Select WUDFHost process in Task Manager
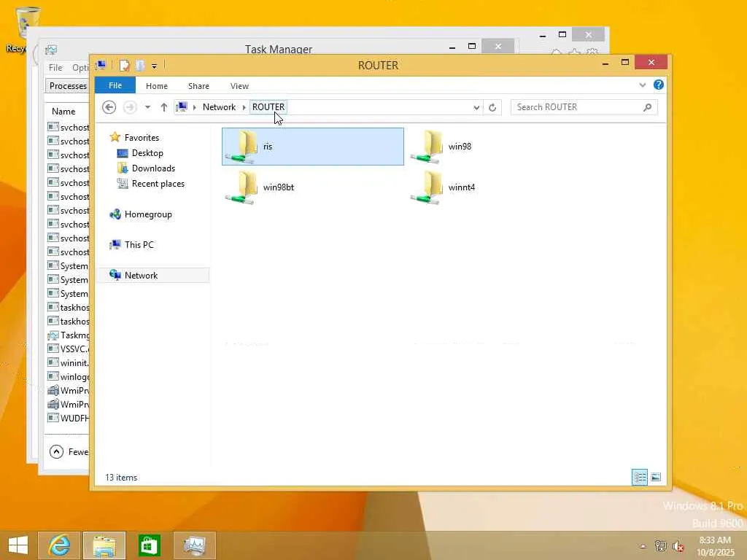This screenshot has width=747, height=560. click(69, 418)
